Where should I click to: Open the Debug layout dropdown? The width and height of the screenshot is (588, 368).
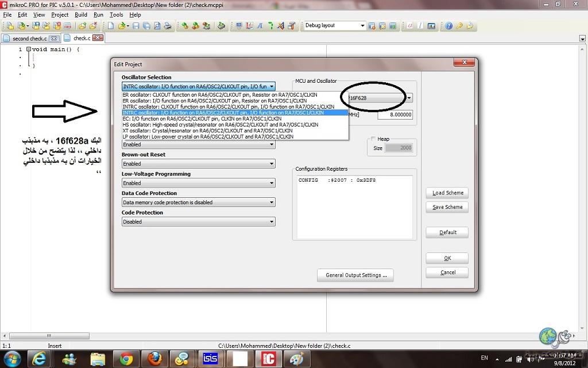[x=362, y=25]
